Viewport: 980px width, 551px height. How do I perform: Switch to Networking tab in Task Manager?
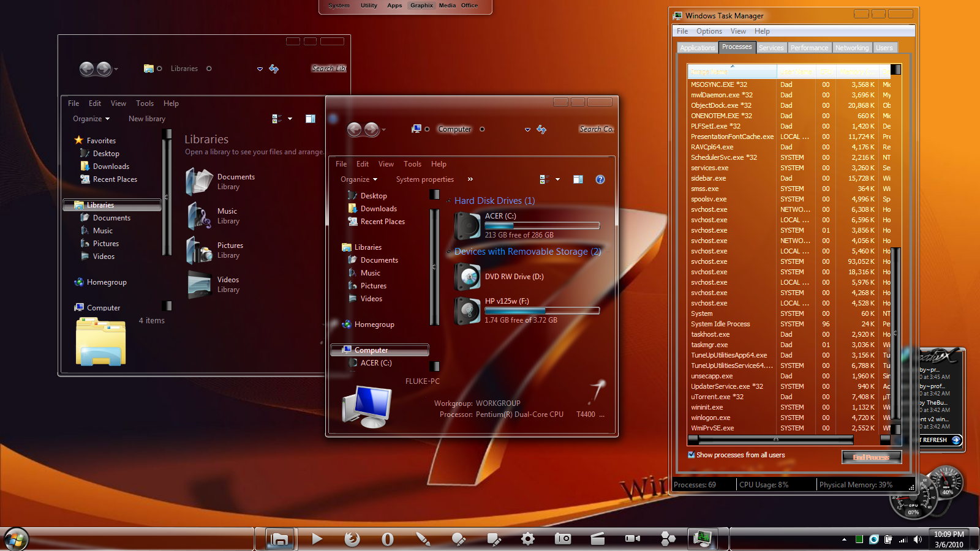pyautogui.click(x=852, y=48)
